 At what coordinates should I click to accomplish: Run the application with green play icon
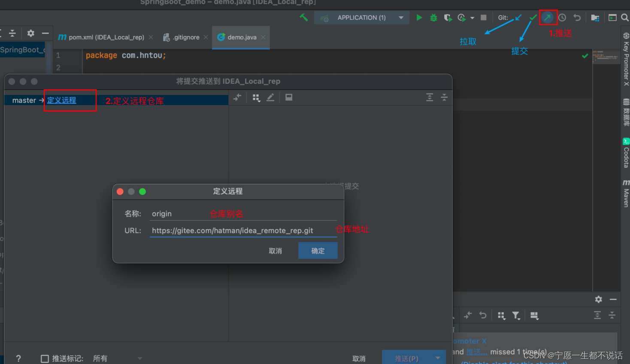pos(419,18)
